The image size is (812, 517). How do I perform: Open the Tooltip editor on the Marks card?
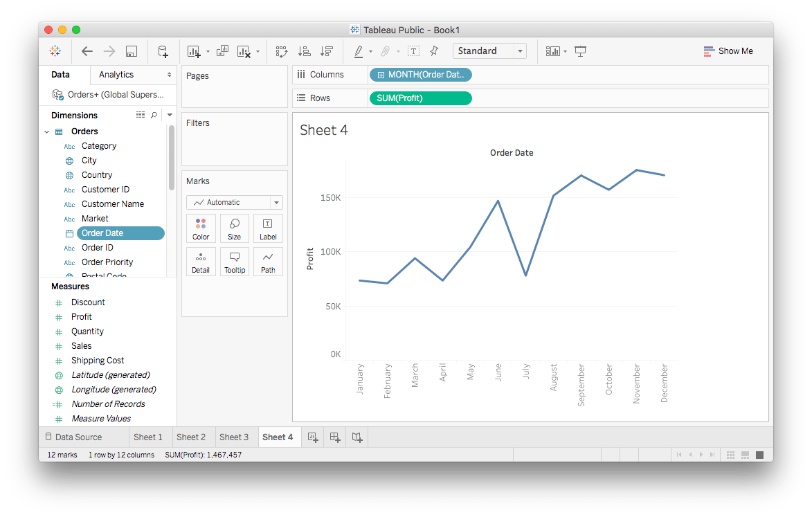tap(234, 261)
